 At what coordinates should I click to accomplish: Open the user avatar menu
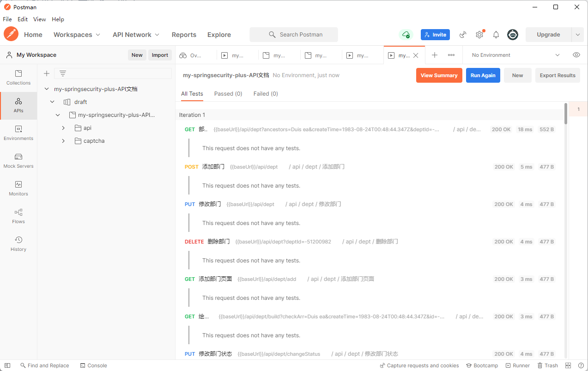[513, 35]
